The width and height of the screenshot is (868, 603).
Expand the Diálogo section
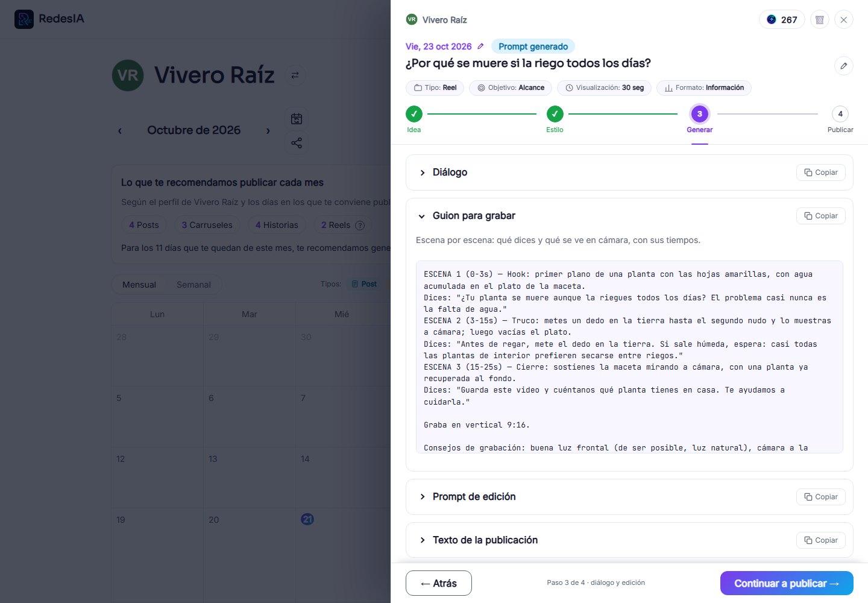423,172
